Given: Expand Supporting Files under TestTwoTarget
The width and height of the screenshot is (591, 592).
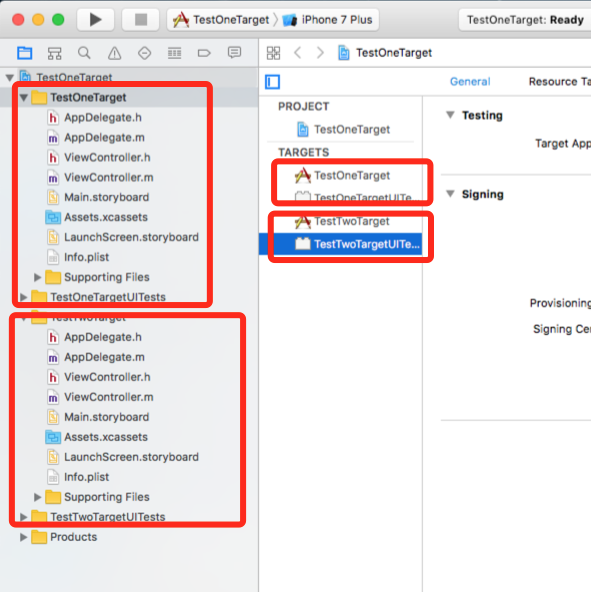Looking at the screenshot, I should click(x=37, y=497).
